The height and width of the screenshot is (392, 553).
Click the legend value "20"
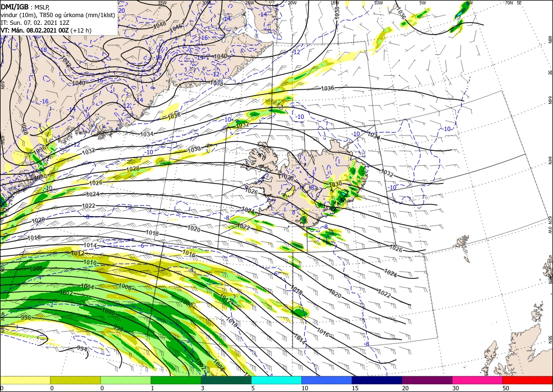click(x=405, y=388)
